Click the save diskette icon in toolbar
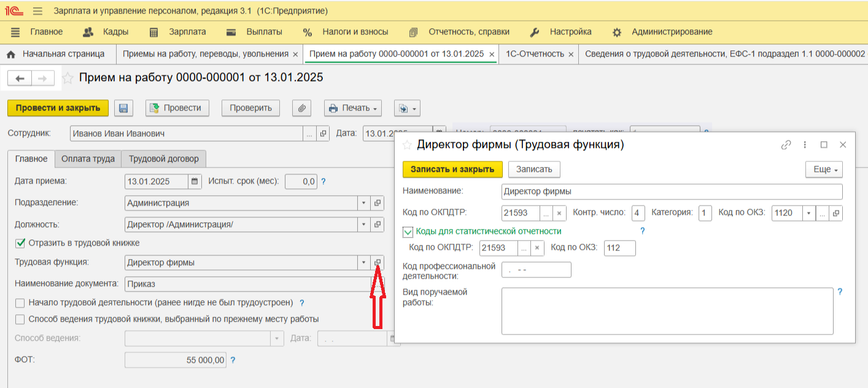The image size is (868, 388). pyautogui.click(x=123, y=108)
